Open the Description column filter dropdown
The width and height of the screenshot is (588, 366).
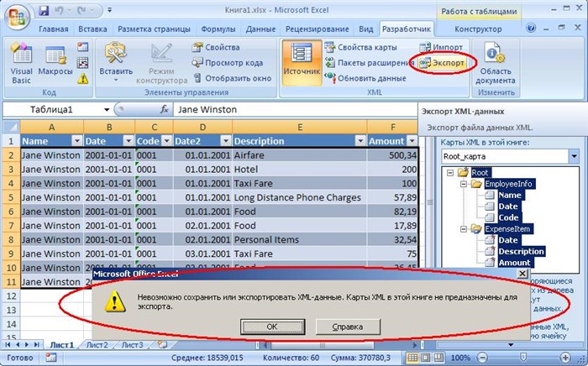click(360, 141)
